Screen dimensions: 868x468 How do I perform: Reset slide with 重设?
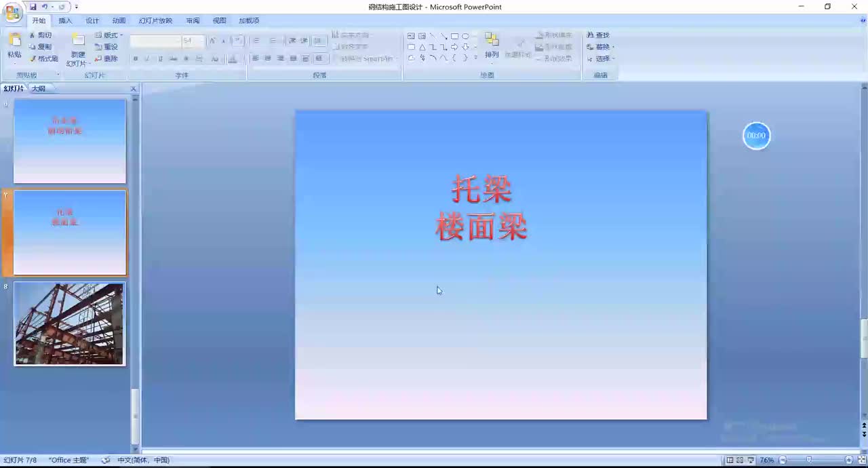click(x=106, y=47)
